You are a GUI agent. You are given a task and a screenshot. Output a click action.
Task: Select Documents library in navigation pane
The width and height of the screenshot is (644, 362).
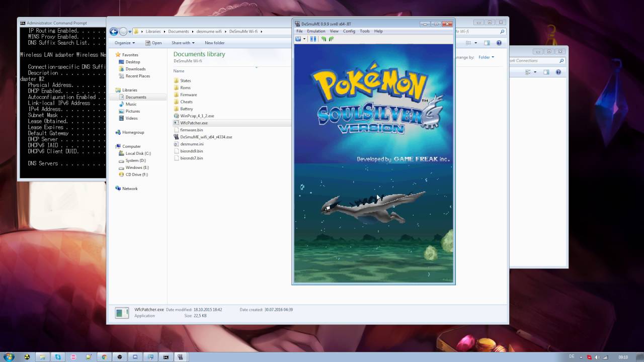(x=135, y=97)
